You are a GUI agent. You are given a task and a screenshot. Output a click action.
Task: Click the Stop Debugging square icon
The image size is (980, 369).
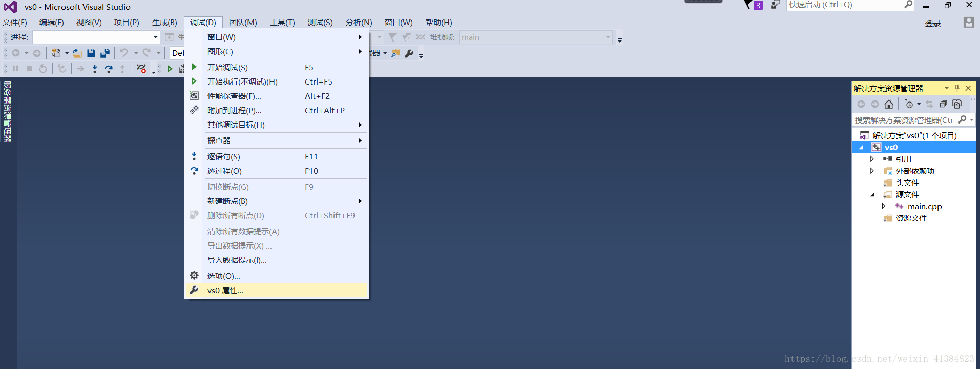(x=29, y=68)
